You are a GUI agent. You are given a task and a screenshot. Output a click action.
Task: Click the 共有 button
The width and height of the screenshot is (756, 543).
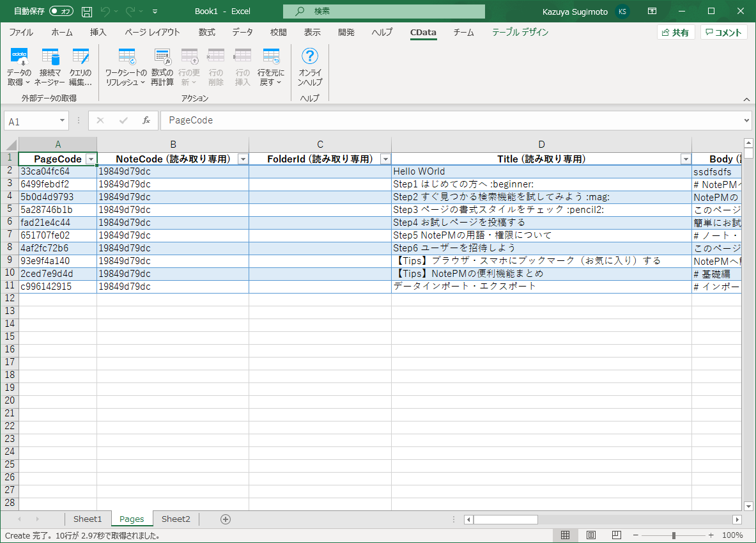[x=676, y=33]
